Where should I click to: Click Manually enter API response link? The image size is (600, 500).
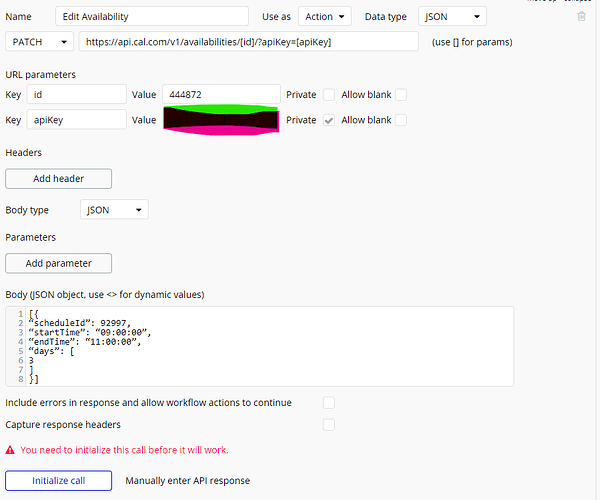click(x=188, y=480)
